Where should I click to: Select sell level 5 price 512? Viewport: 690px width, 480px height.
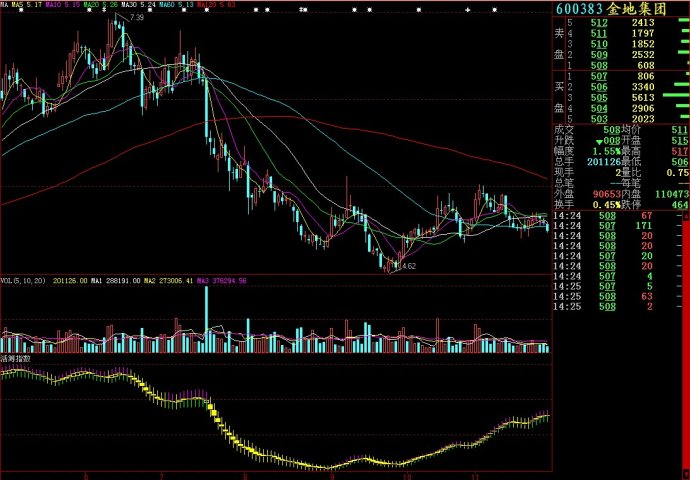point(599,22)
